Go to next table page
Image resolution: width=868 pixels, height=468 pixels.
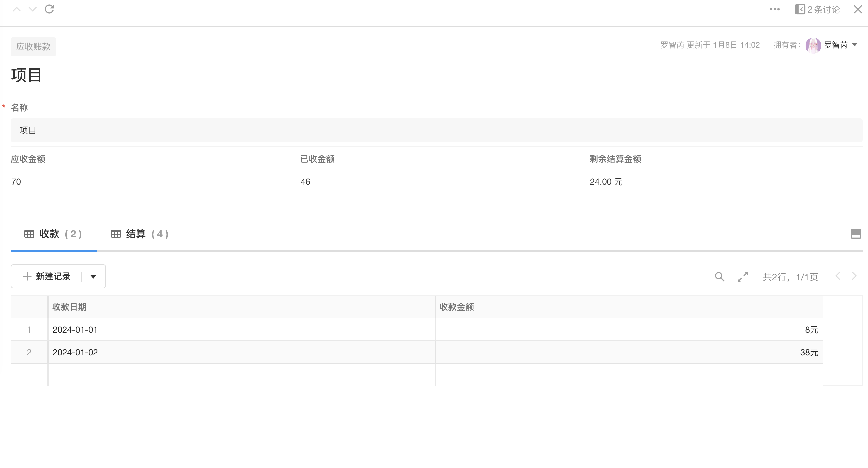coord(854,276)
